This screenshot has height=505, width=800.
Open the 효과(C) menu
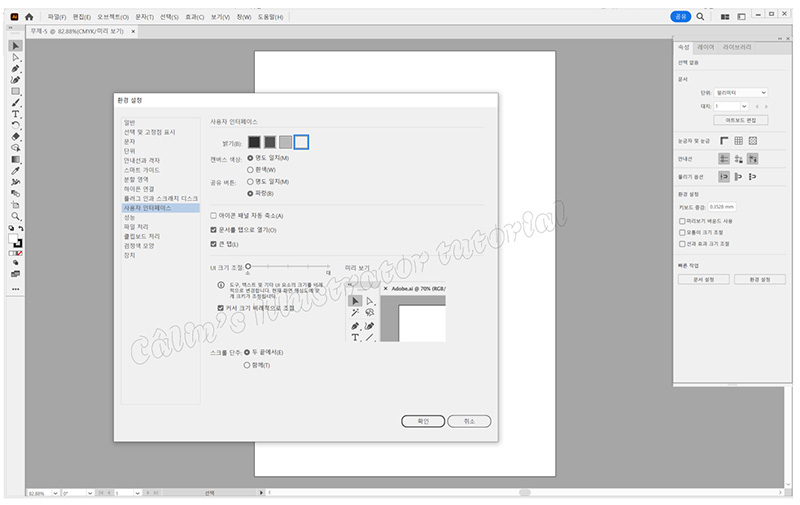click(194, 17)
